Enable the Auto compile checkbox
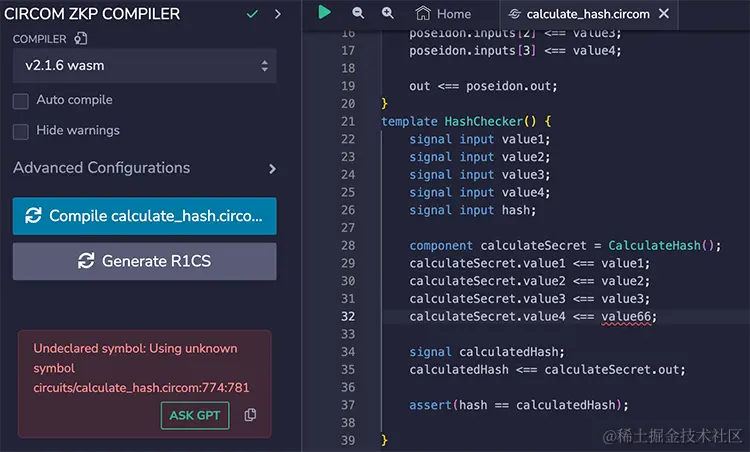Viewport: 750px width, 452px height. coord(21,101)
